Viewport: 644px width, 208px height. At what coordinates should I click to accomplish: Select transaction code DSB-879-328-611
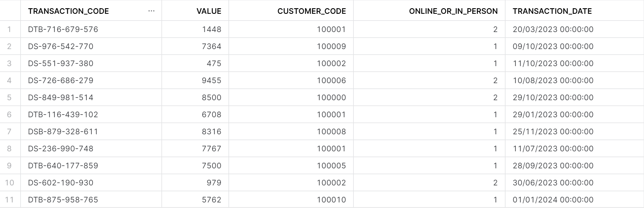63,132
